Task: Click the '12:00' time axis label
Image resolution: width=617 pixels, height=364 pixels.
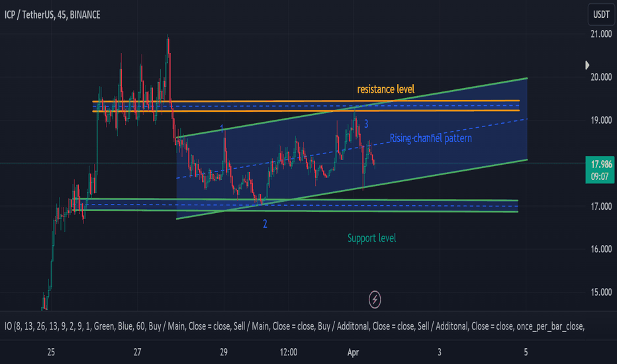Action: pyautogui.click(x=289, y=352)
